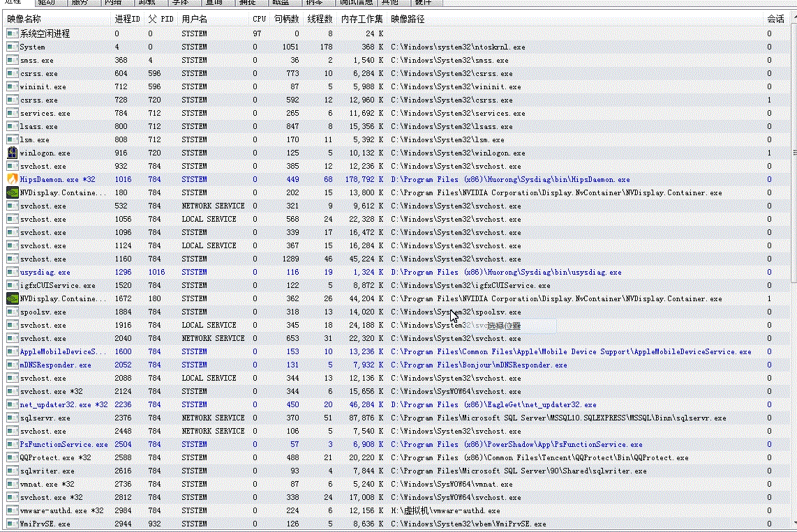Click the QQProtect.exe row icon

tap(12, 457)
